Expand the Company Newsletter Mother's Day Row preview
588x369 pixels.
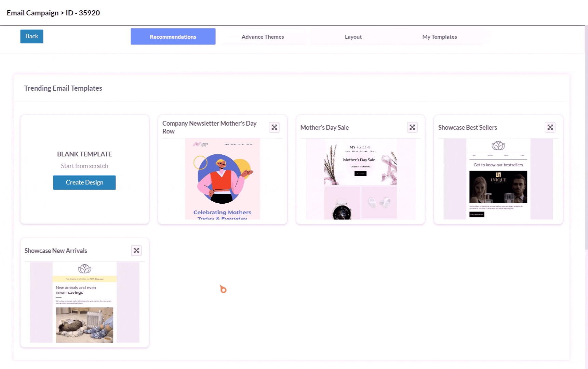[x=274, y=127]
